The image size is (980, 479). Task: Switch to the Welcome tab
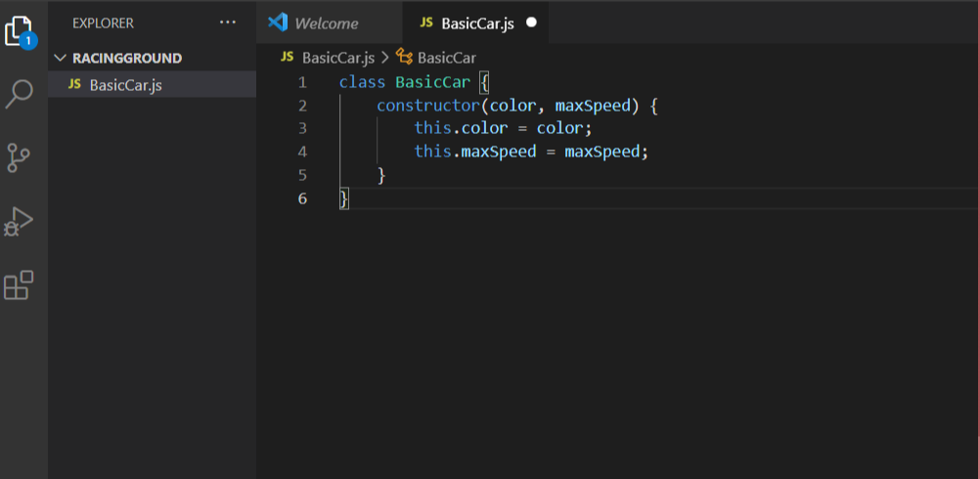pyautogui.click(x=327, y=23)
